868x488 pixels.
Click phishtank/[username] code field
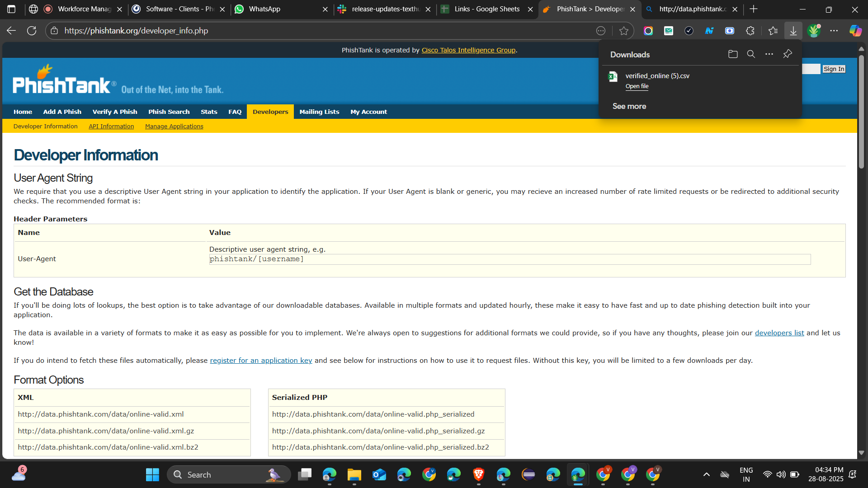point(510,259)
